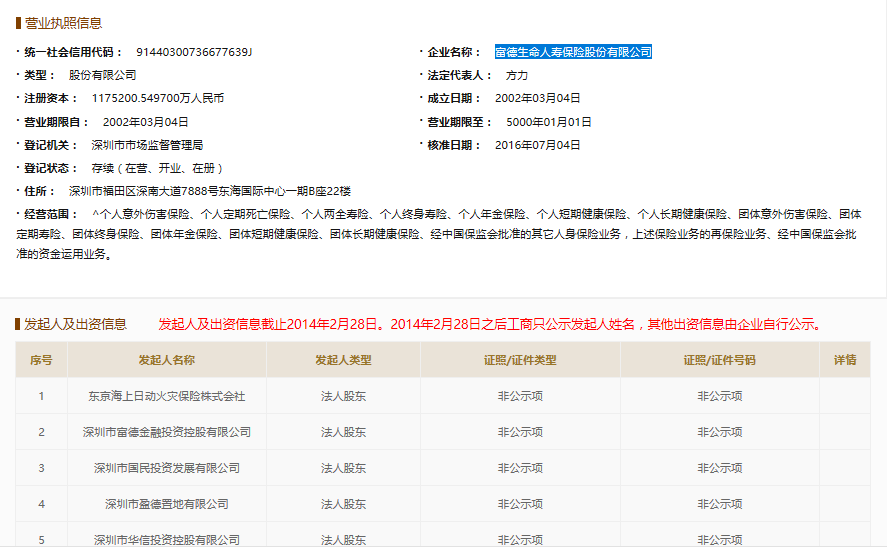Click the 证照/证件类型 column header
This screenshot has width=887, height=552.
520,360
